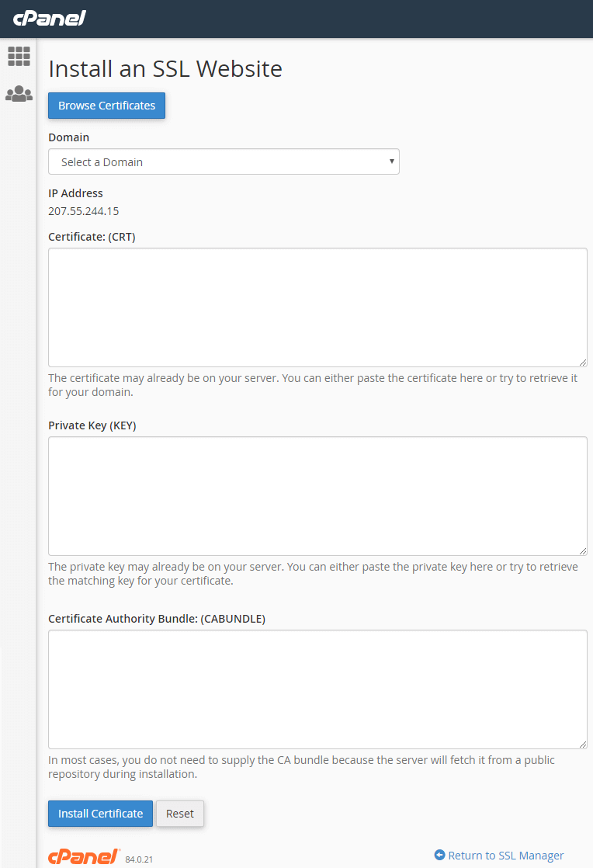Focus the Certificate Authority Bundle text area
The height and width of the screenshot is (868, 593).
click(317, 689)
